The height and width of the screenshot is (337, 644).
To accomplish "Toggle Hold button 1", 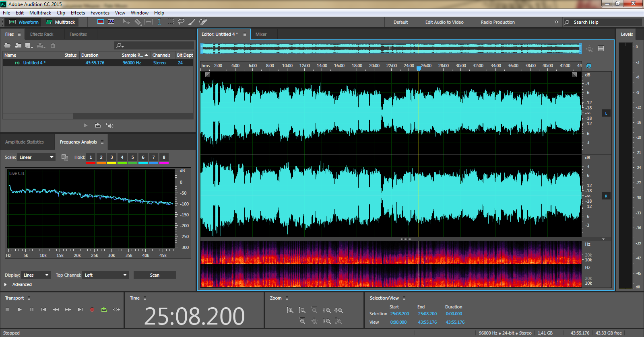I will (91, 158).
